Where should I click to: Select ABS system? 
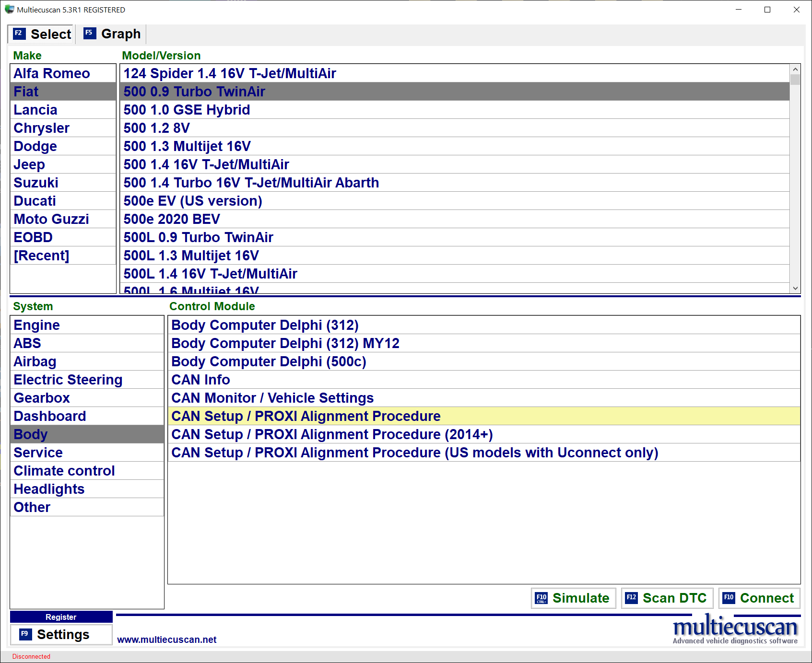point(87,343)
